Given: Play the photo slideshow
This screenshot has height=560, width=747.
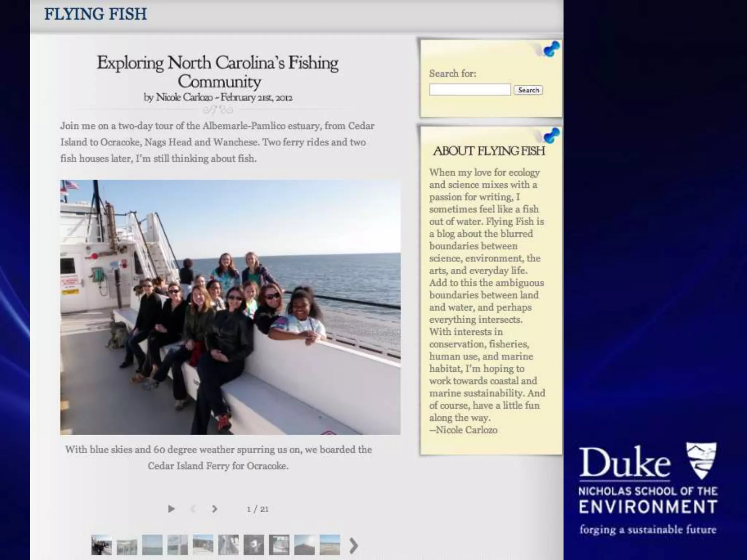Looking at the screenshot, I should pyautogui.click(x=171, y=509).
